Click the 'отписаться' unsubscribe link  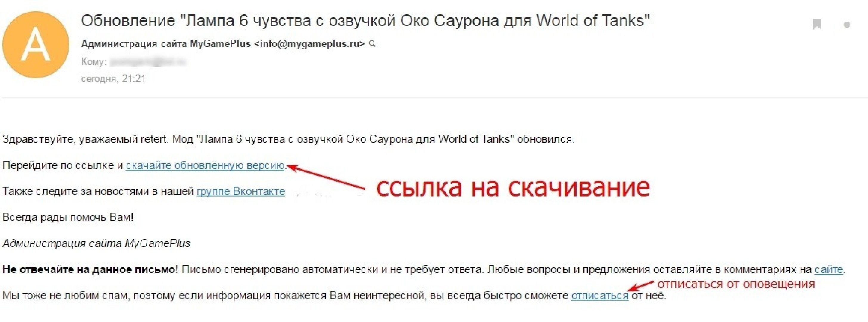pos(600,296)
